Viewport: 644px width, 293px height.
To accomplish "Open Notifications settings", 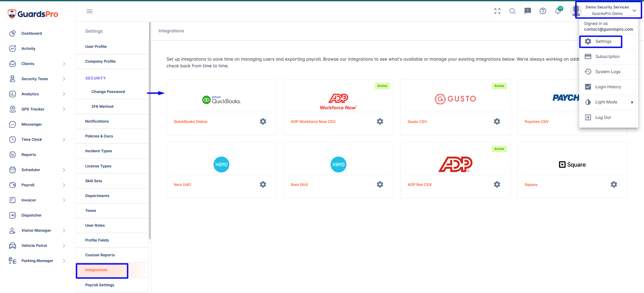I will (112, 121).
